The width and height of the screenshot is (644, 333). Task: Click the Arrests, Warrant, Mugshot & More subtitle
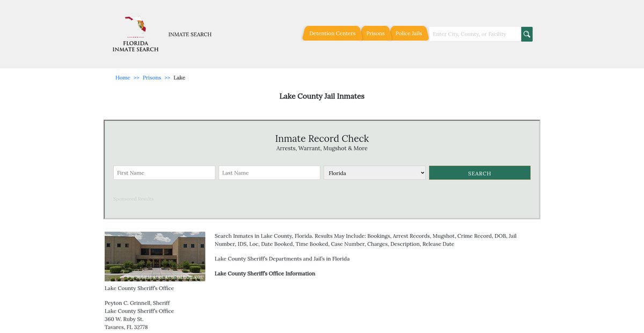[x=322, y=148]
